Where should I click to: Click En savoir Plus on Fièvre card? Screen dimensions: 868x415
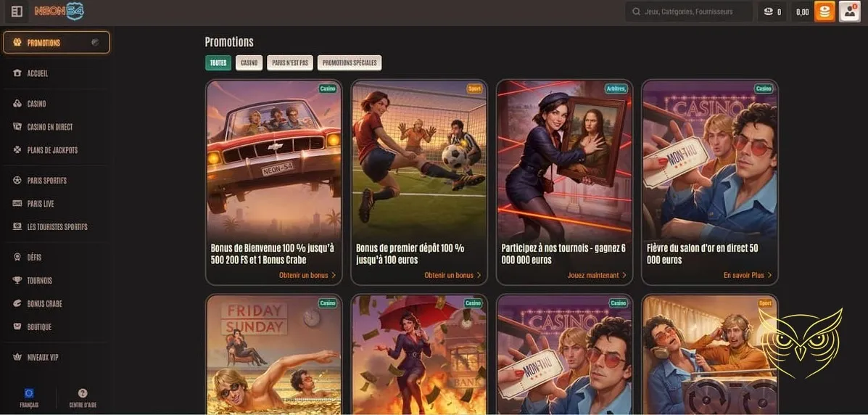pyautogui.click(x=748, y=276)
